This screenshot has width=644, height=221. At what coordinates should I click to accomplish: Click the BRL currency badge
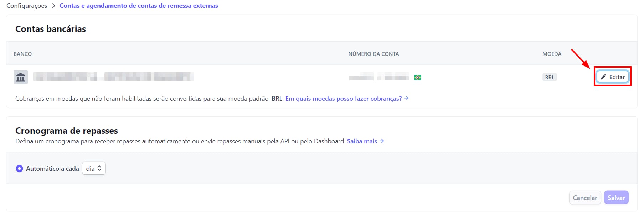[549, 77]
